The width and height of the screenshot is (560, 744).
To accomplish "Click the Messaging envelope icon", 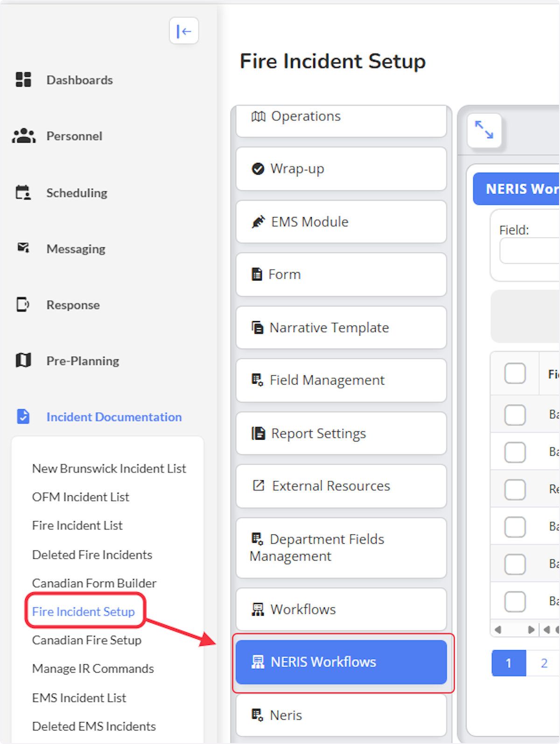I will click(x=23, y=248).
